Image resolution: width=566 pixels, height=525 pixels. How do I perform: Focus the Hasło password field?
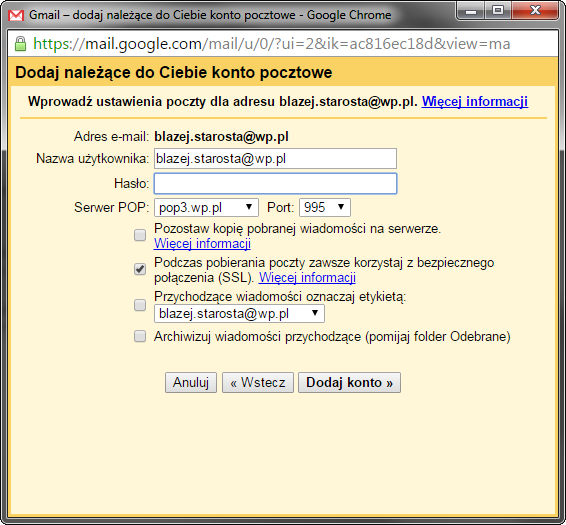coord(275,183)
